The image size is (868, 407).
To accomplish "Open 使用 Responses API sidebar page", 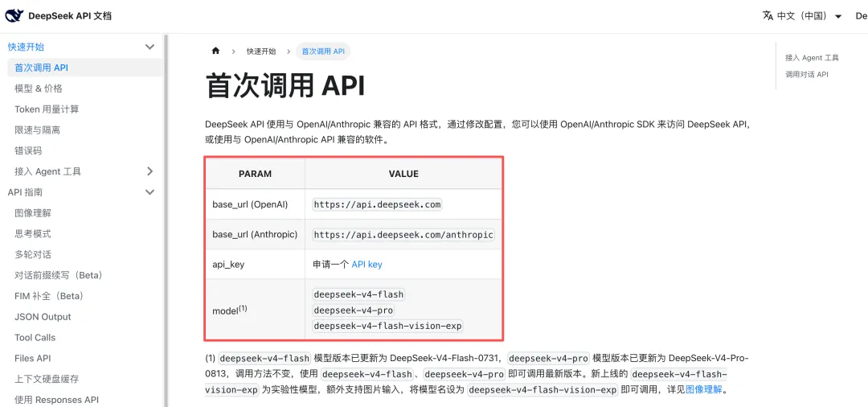I will [x=56, y=400].
